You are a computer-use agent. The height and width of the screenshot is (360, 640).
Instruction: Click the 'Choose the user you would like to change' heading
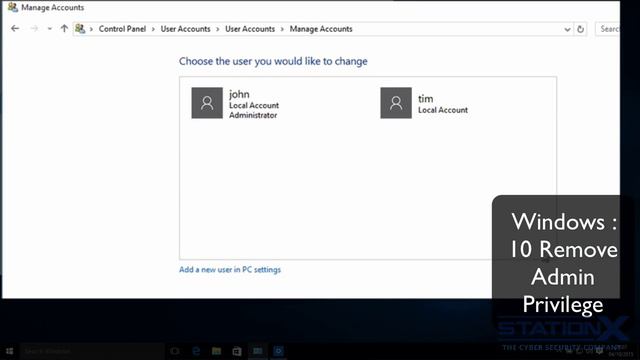click(x=273, y=61)
